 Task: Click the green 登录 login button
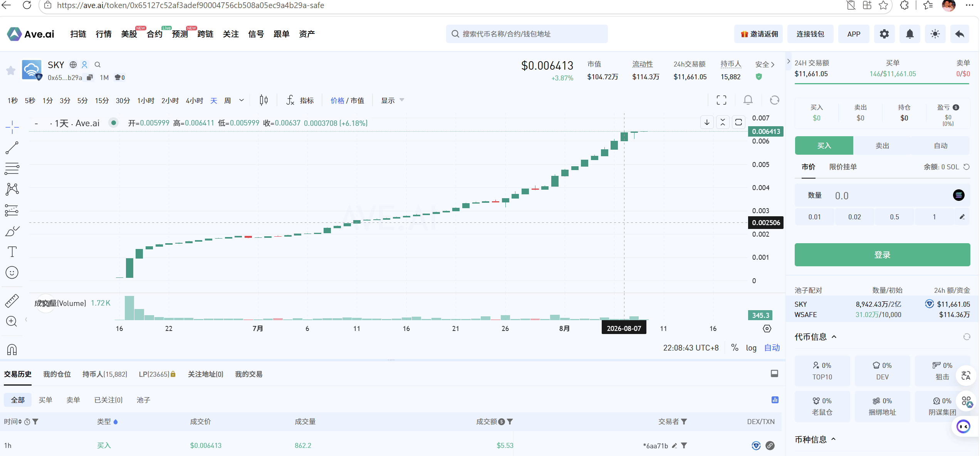pos(882,255)
